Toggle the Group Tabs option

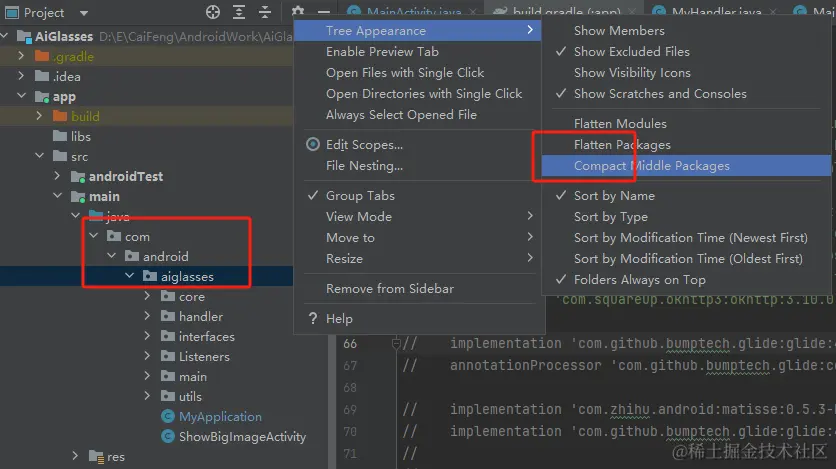coord(360,196)
